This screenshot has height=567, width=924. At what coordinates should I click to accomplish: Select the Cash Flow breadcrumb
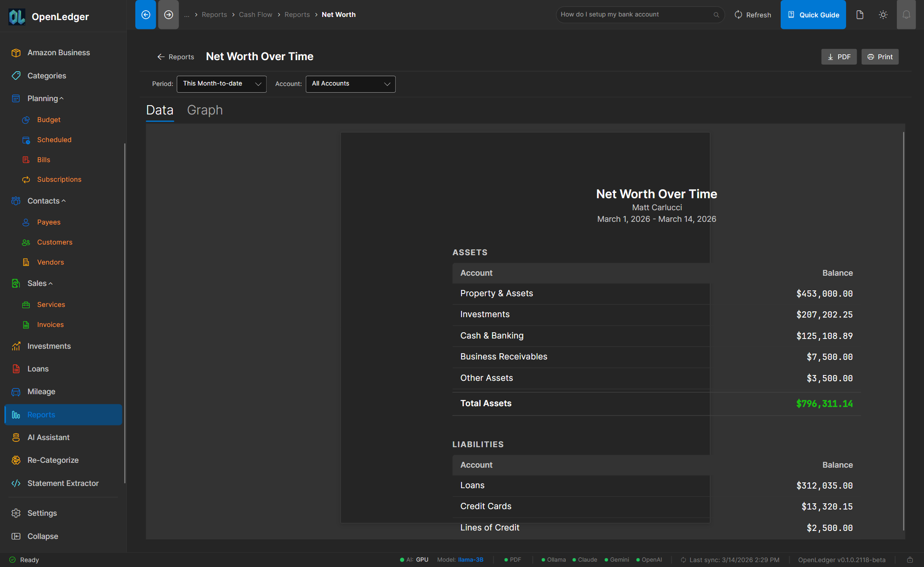(255, 15)
